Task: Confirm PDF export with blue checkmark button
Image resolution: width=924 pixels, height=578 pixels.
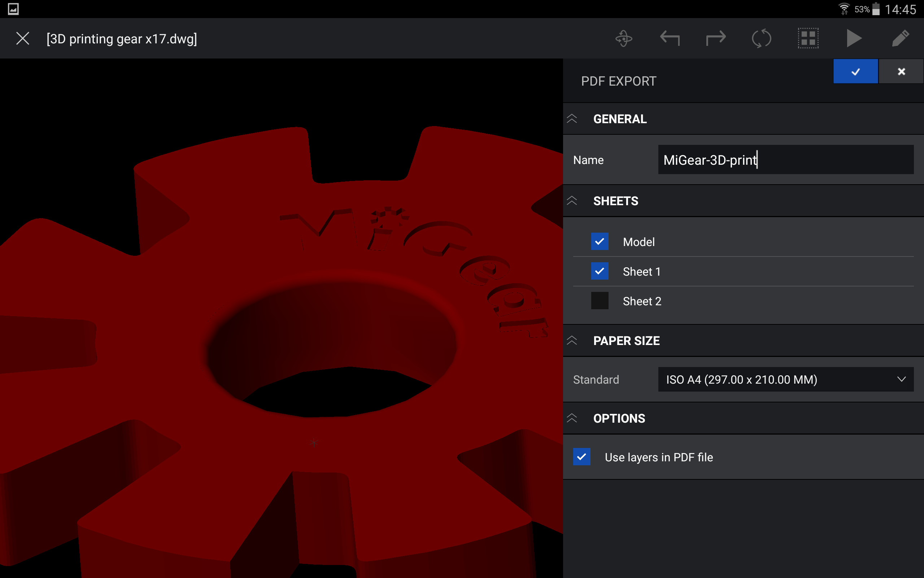Action: click(x=855, y=72)
